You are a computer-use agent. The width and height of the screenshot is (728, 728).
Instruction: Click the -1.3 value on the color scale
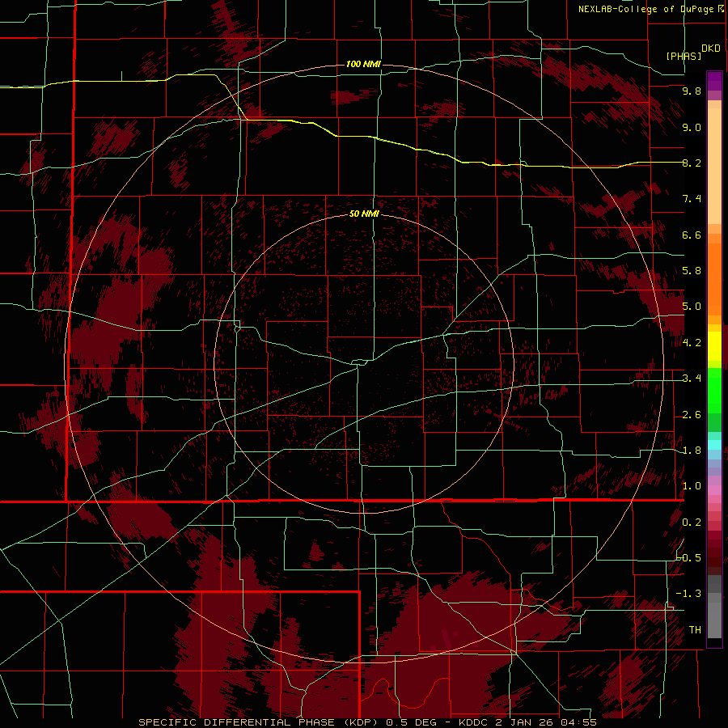(688, 594)
